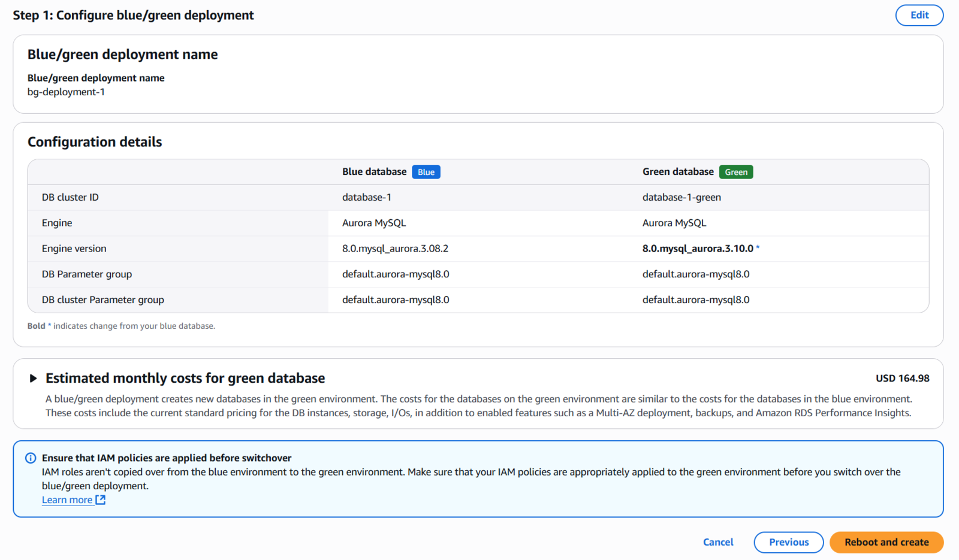Click green cluster ID database-1-green
This screenshot has height=560, width=959.
681,198
